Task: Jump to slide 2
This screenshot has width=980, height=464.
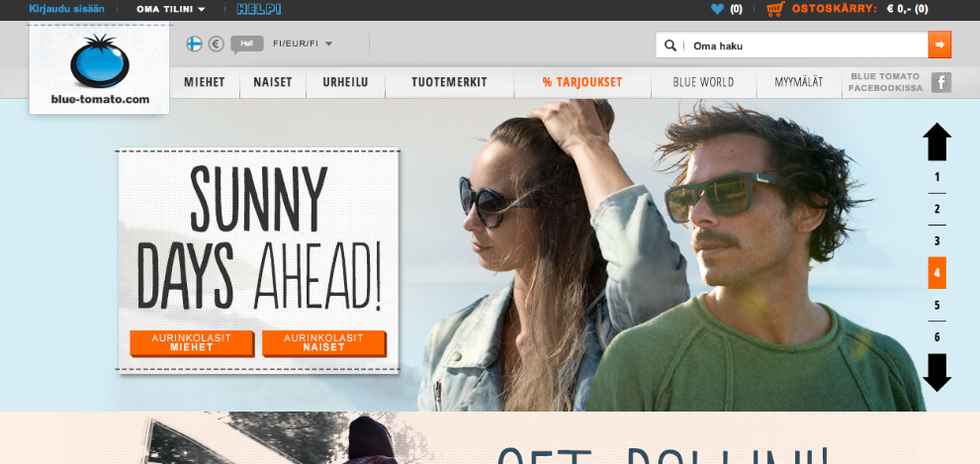Action: coord(936,210)
